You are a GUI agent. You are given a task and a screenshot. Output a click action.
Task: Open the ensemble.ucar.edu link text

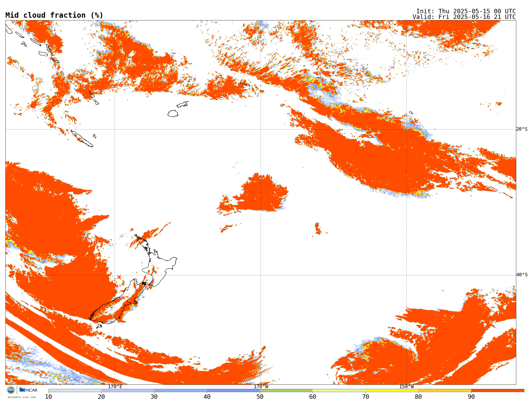coord(22,397)
